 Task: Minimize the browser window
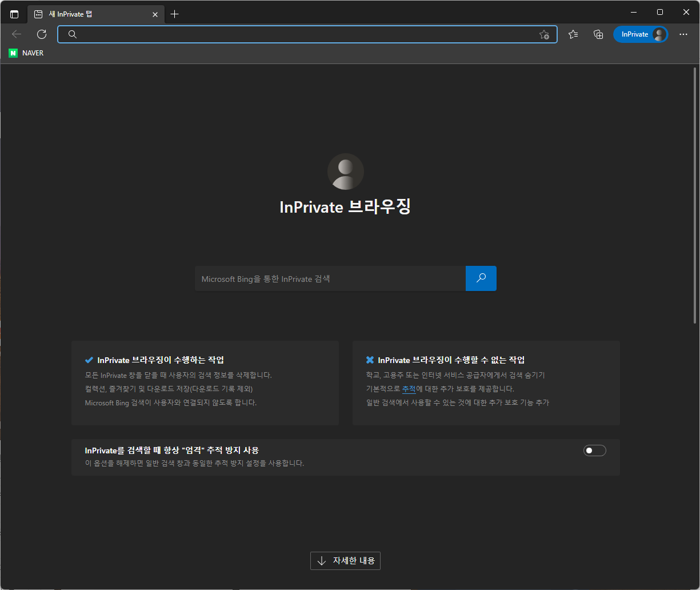point(634,12)
